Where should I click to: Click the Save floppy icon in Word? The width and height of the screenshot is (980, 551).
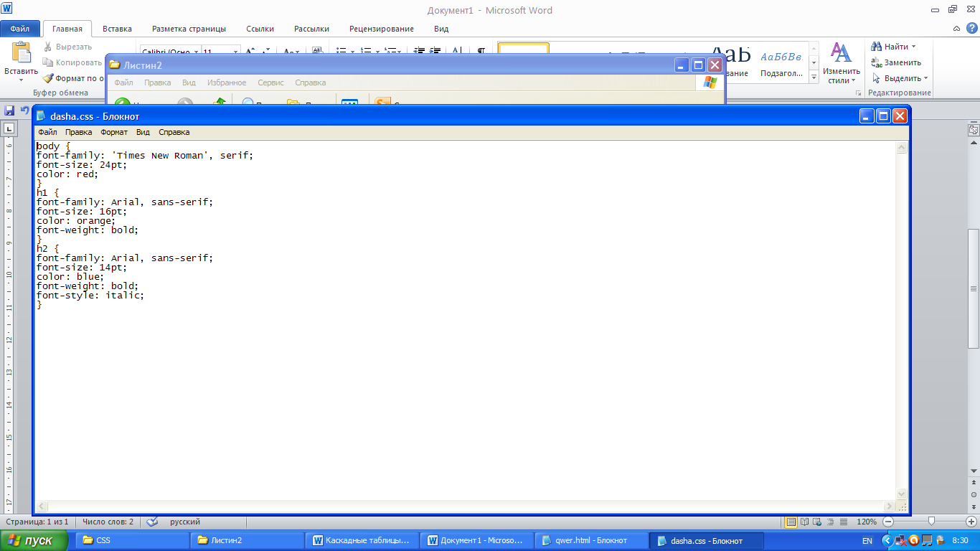click(x=9, y=110)
